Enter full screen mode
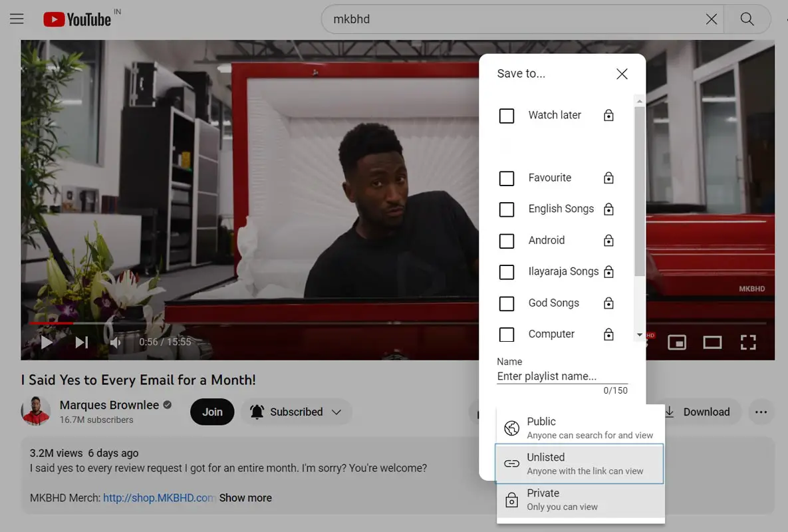788x532 pixels. 748,342
